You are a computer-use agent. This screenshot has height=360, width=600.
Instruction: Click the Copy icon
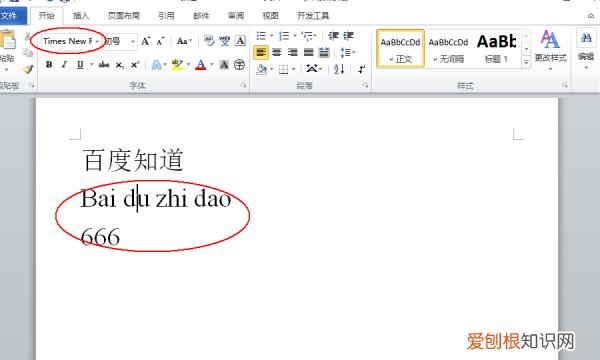[27, 52]
